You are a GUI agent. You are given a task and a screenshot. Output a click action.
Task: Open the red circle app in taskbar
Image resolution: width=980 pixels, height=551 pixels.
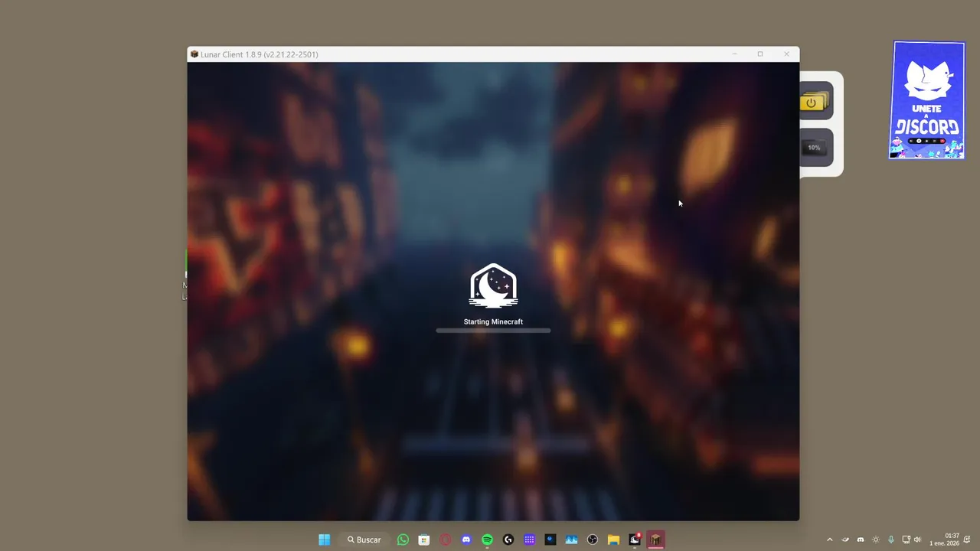[445, 540]
